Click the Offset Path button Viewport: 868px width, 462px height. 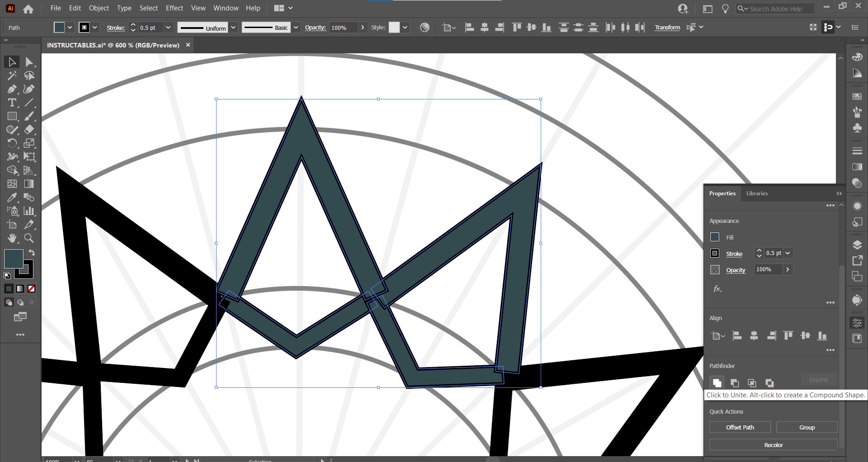[740, 428]
